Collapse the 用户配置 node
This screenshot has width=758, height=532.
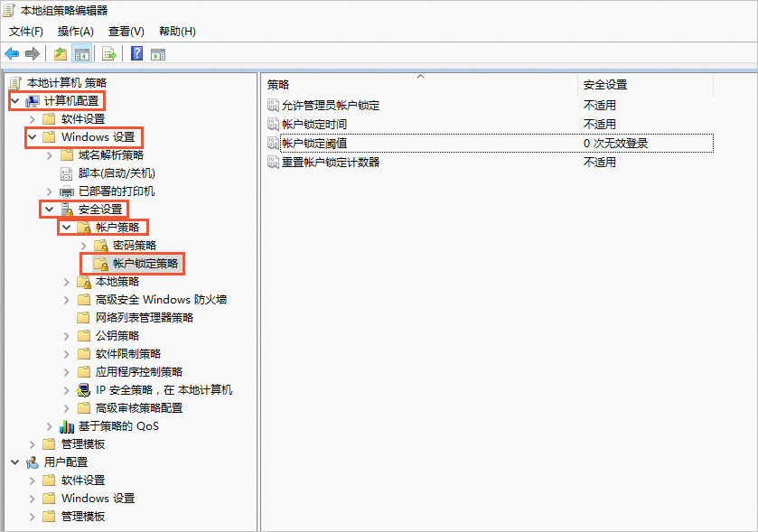tap(15, 462)
